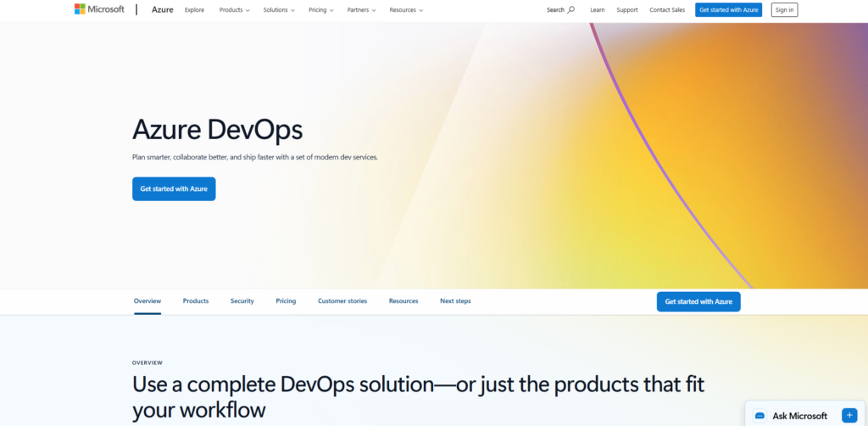Click the OVERVIEW section label

pyautogui.click(x=147, y=363)
